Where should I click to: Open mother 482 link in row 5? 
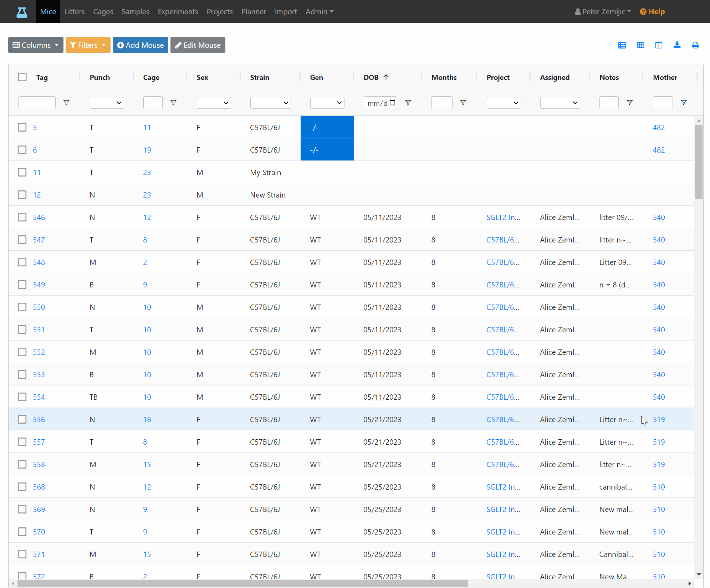coord(659,127)
